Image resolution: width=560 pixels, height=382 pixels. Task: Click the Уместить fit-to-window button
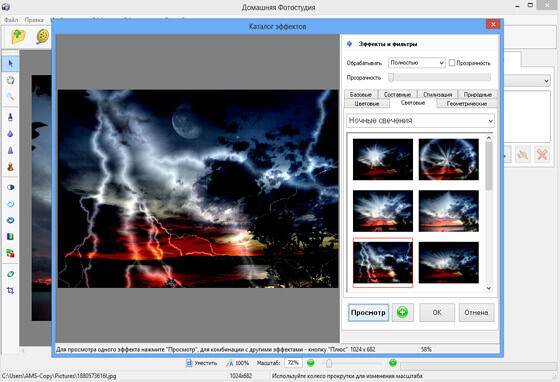(x=201, y=363)
